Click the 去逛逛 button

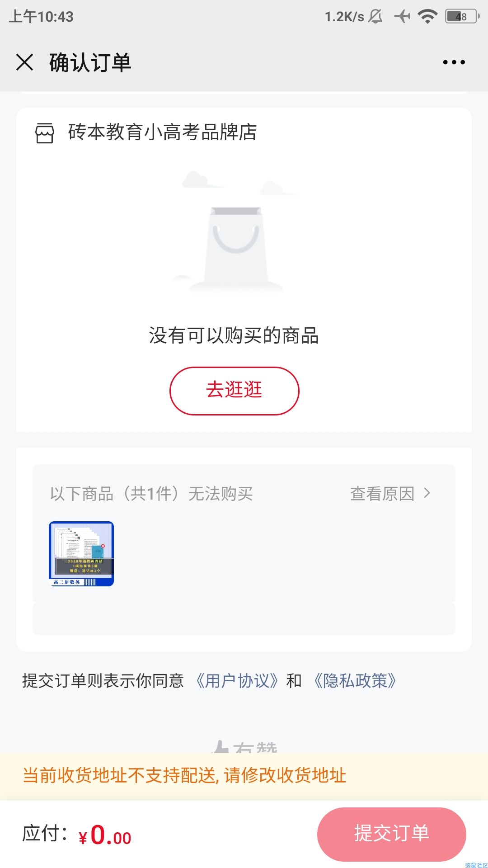(x=234, y=391)
